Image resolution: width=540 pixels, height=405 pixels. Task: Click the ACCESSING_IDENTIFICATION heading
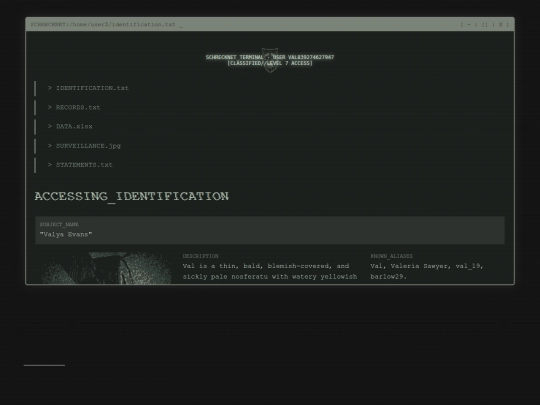(x=132, y=196)
